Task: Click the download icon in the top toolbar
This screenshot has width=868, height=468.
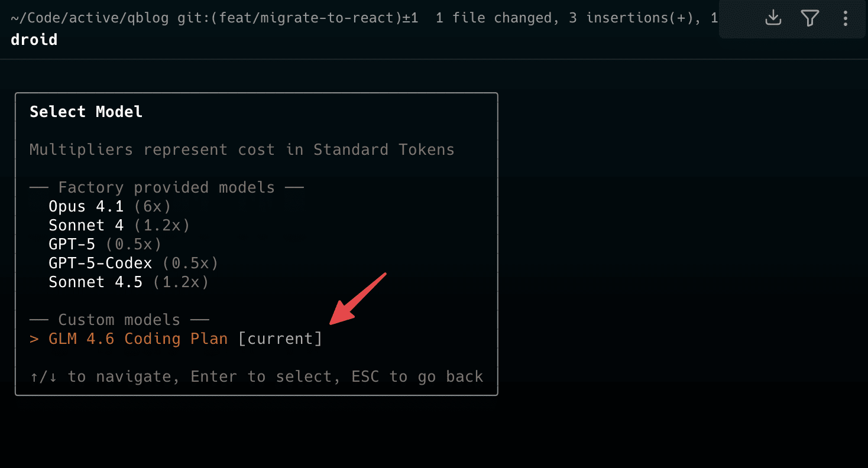Action: pos(773,18)
